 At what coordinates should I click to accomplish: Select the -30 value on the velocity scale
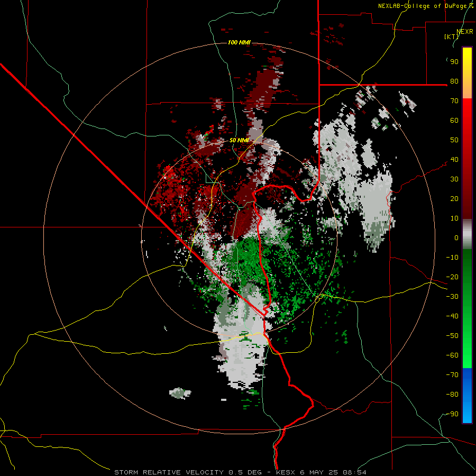click(x=452, y=297)
